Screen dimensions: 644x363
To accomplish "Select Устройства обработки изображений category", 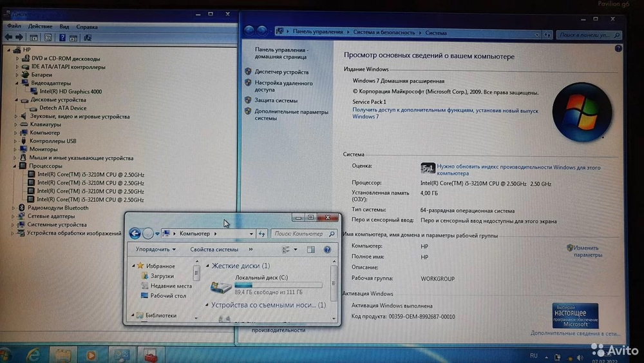I will [x=74, y=233].
